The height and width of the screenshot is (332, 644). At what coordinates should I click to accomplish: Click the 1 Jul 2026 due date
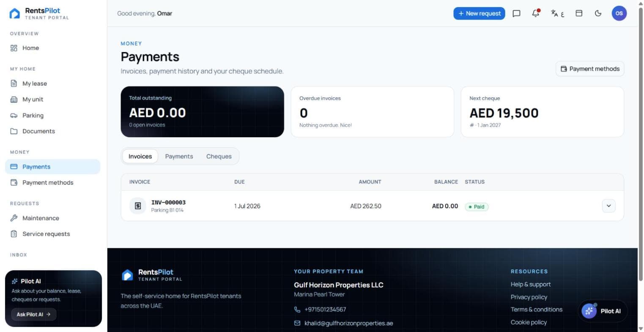pyautogui.click(x=247, y=206)
